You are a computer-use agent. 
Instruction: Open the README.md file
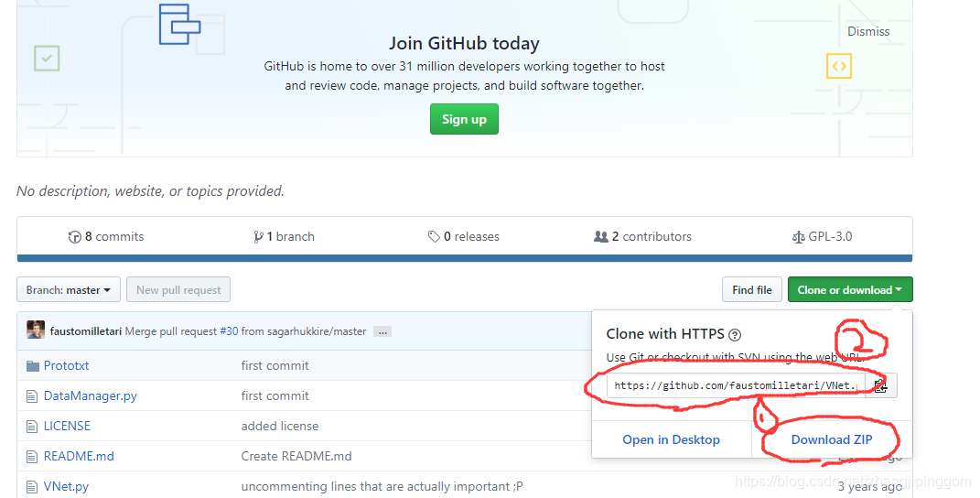tap(79, 456)
